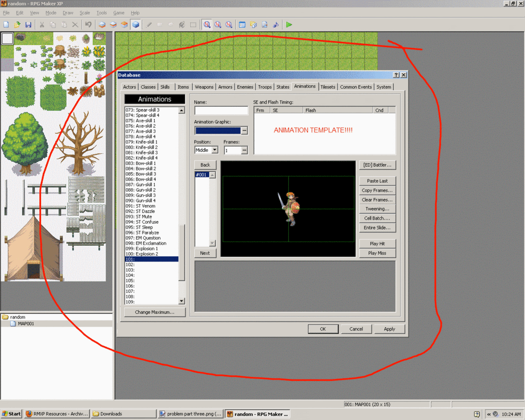Screen dimensions: 525x420
Task: Select the first map layer toolbar button
Action: click(102, 24)
